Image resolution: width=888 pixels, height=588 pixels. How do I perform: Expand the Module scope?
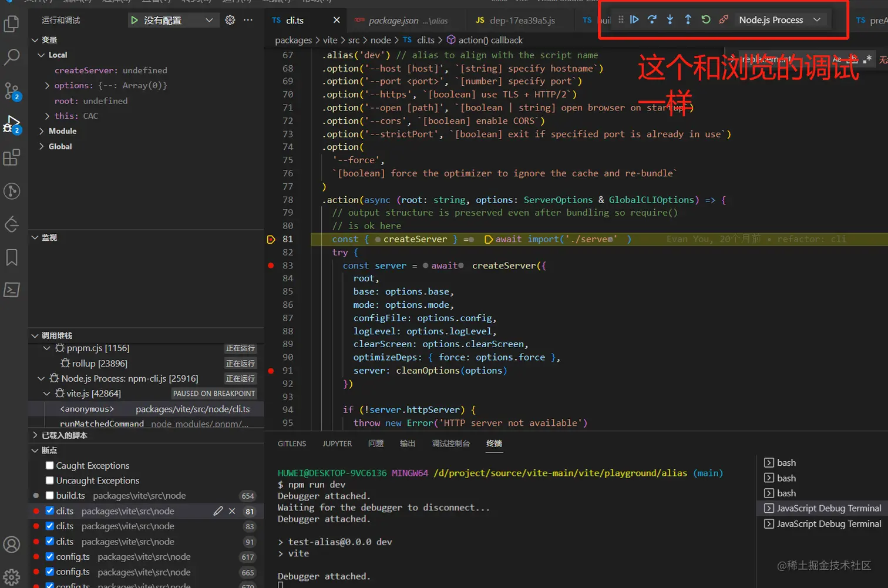click(42, 131)
